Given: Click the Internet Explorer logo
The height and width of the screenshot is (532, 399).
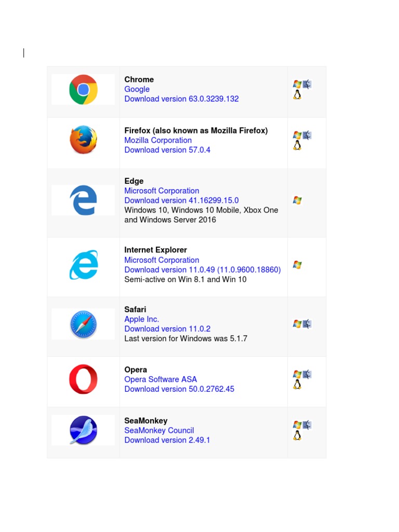Looking at the screenshot, I should [84, 265].
